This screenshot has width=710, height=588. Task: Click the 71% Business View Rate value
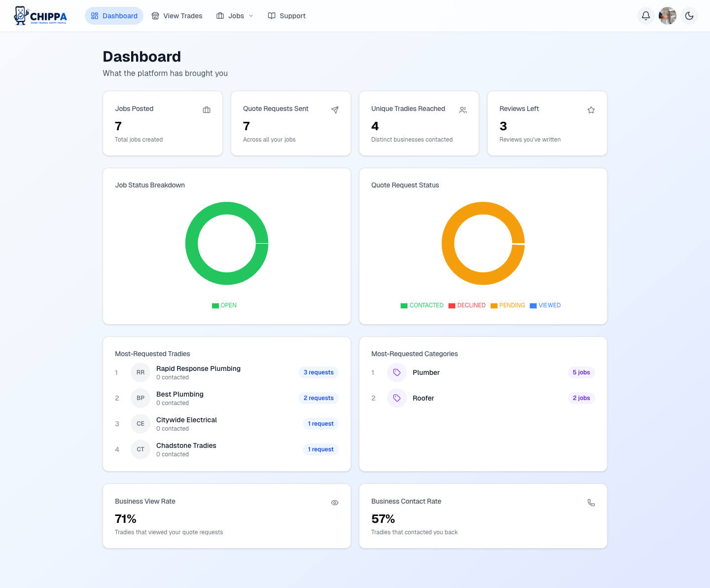(x=126, y=519)
